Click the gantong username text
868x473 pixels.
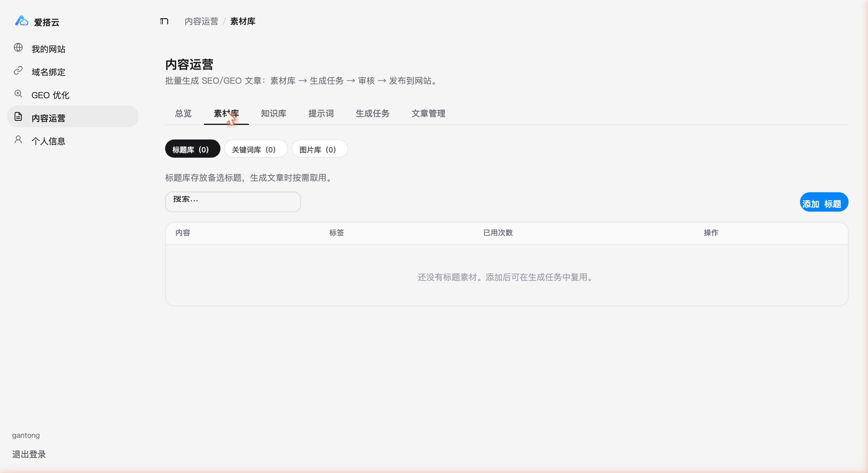pos(26,435)
